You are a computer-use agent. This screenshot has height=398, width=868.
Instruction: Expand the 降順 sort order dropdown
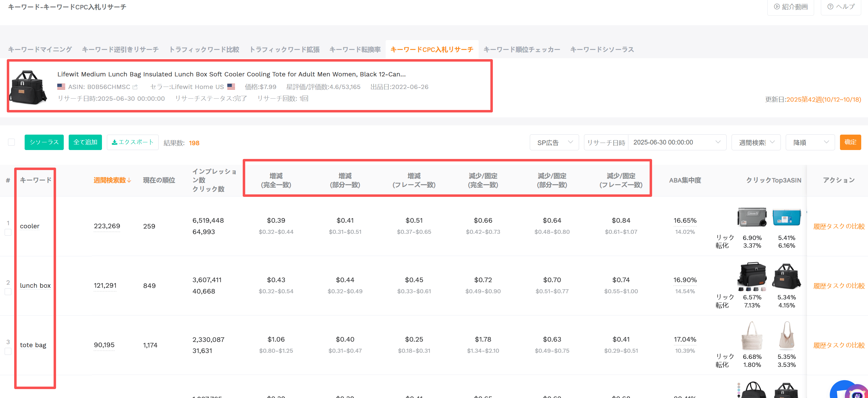coord(810,143)
